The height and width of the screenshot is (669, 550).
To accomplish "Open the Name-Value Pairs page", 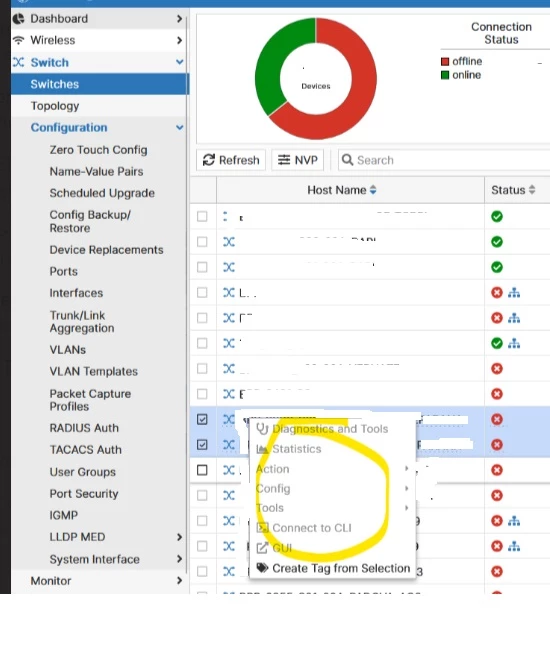I will (96, 172).
